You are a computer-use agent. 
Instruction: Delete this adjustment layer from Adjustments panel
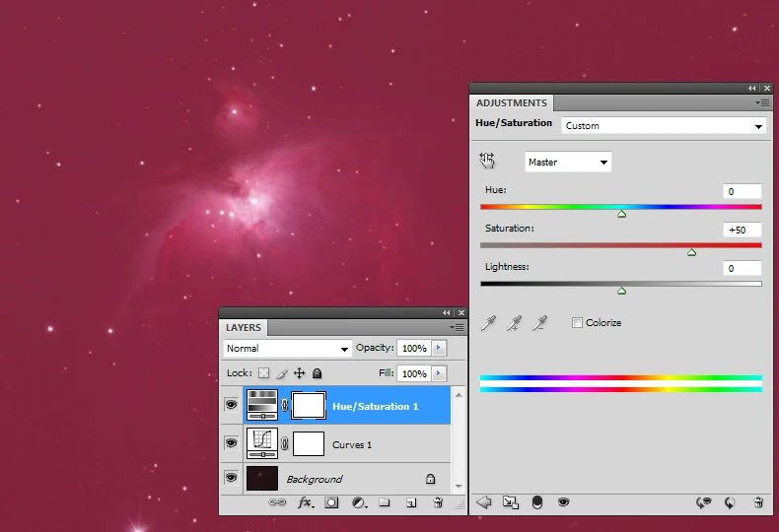click(757, 501)
